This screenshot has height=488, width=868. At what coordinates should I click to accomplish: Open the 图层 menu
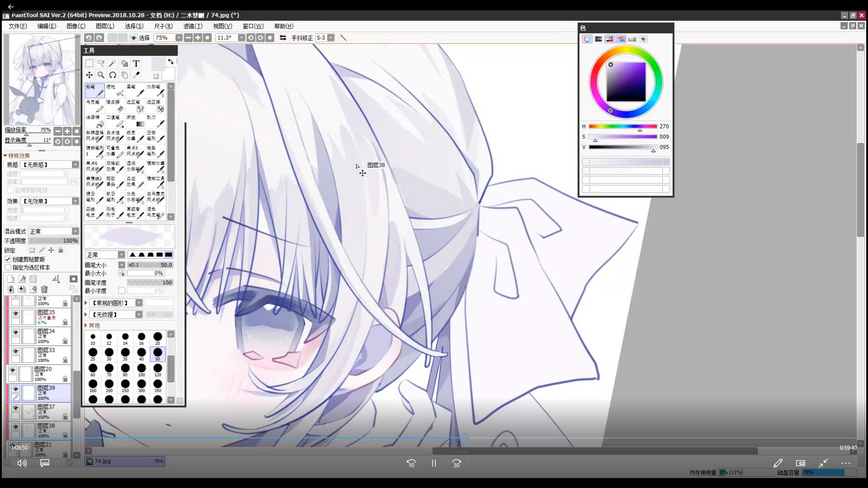click(x=105, y=26)
